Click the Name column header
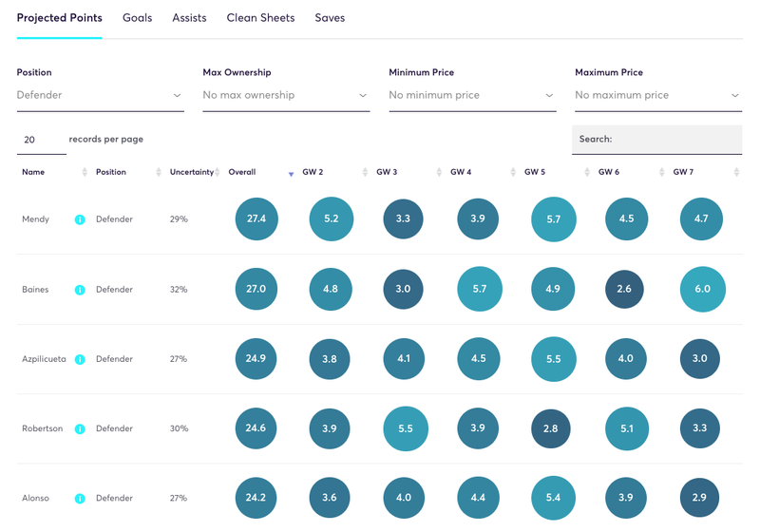 [x=33, y=172]
